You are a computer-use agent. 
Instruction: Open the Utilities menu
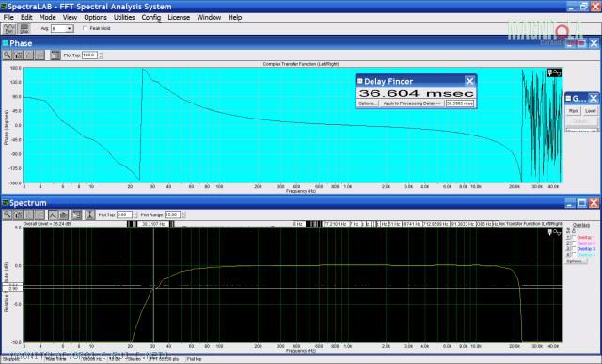click(x=124, y=17)
